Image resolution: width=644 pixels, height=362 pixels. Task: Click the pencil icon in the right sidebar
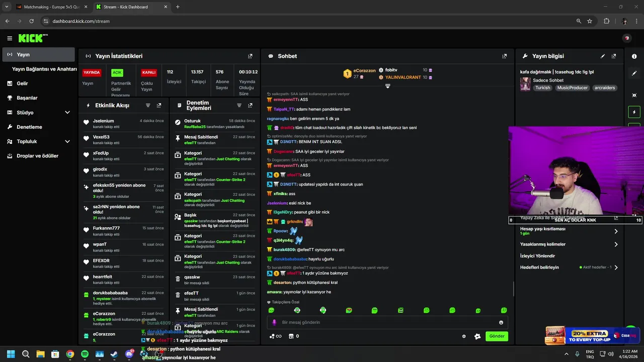[x=634, y=73]
